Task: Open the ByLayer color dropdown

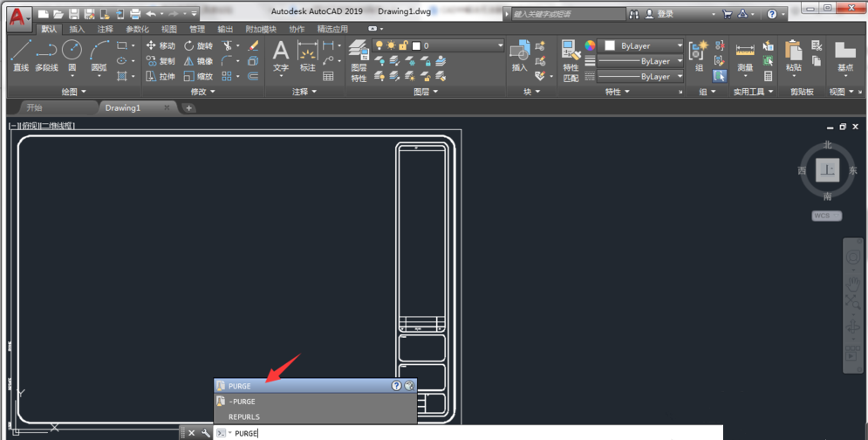Action: [645, 45]
